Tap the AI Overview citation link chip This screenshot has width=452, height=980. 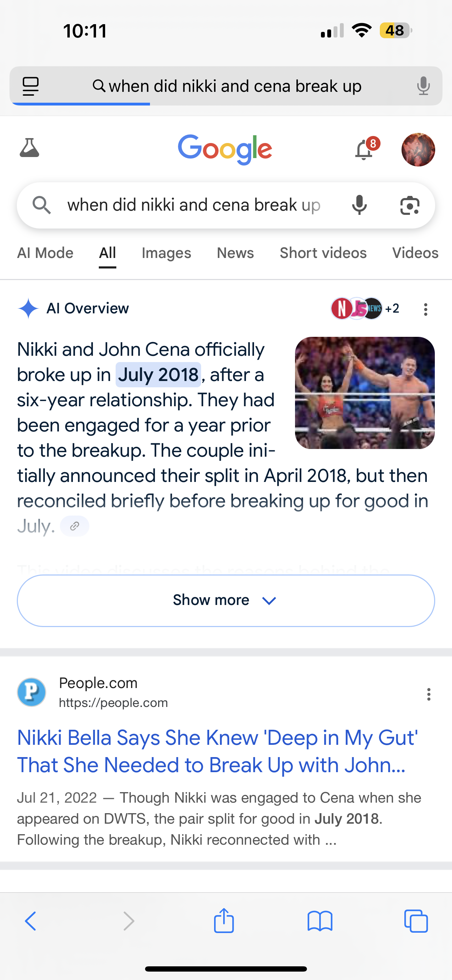click(75, 526)
